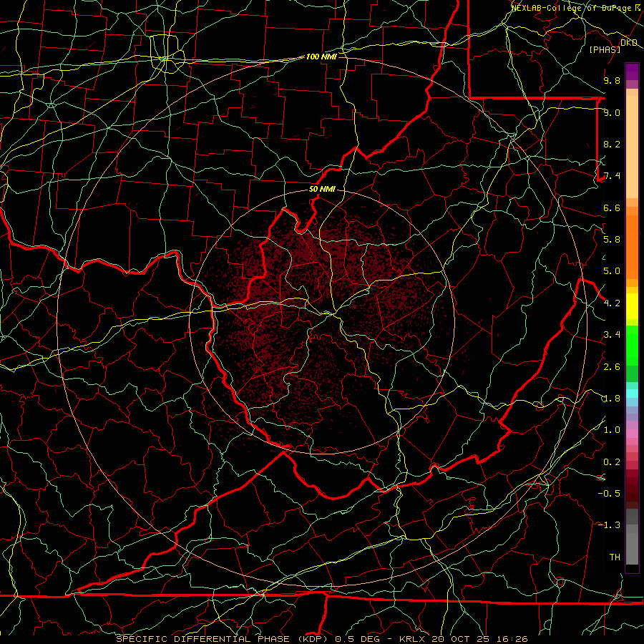Click the 8.2 scale value
Screen dimensions: 644x644
tap(612, 144)
